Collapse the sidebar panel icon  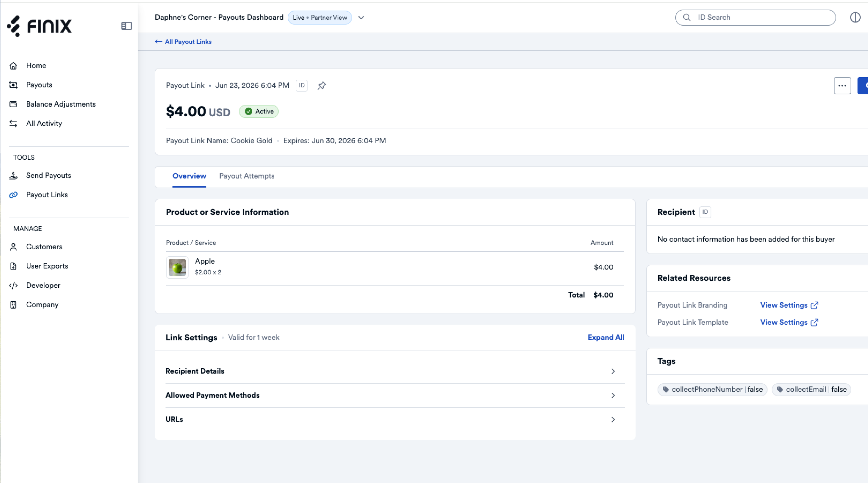coord(126,26)
